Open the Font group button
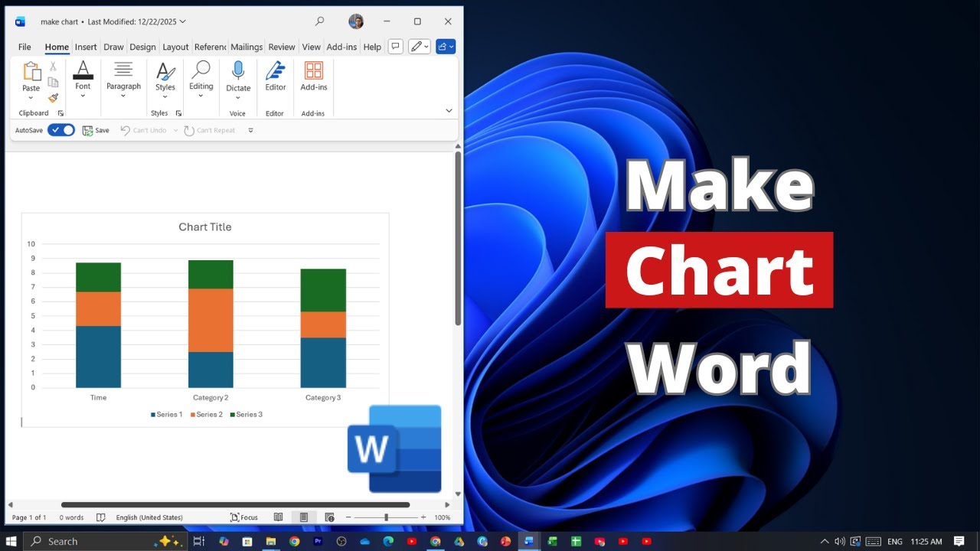The width and height of the screenshot is (980, 551). tap(83, 80)
